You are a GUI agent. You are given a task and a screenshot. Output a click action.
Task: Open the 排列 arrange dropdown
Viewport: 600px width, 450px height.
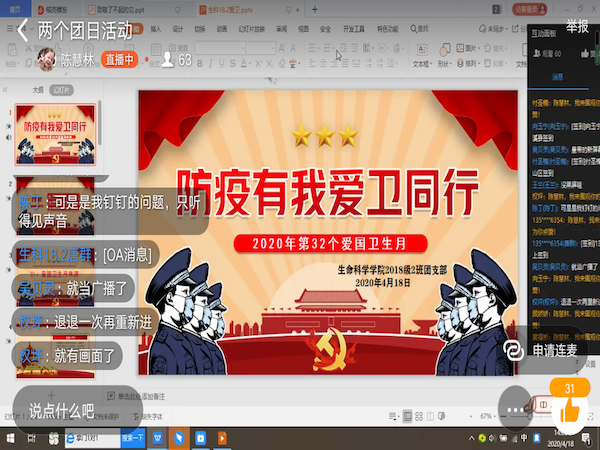click(468, 63)
